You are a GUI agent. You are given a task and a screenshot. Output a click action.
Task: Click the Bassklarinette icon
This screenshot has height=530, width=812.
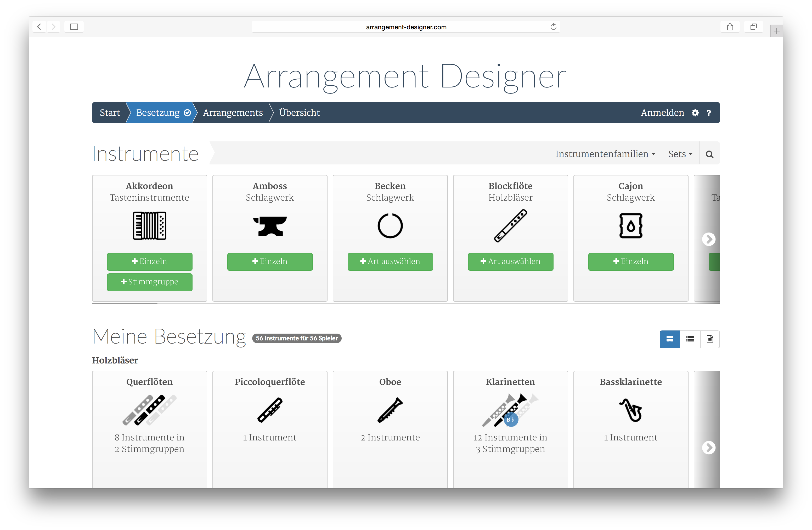coord(630,410)
